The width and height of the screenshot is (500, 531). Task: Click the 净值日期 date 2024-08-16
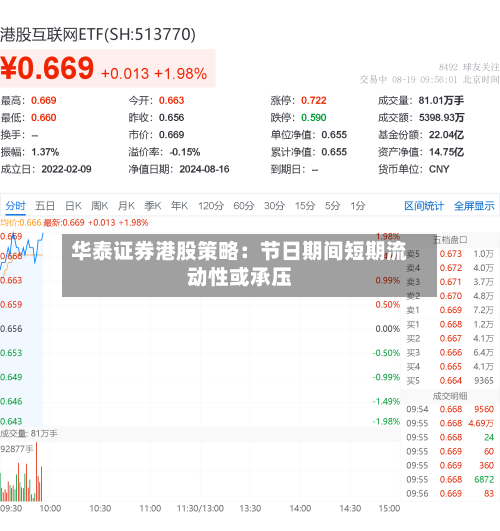point(204,169)
